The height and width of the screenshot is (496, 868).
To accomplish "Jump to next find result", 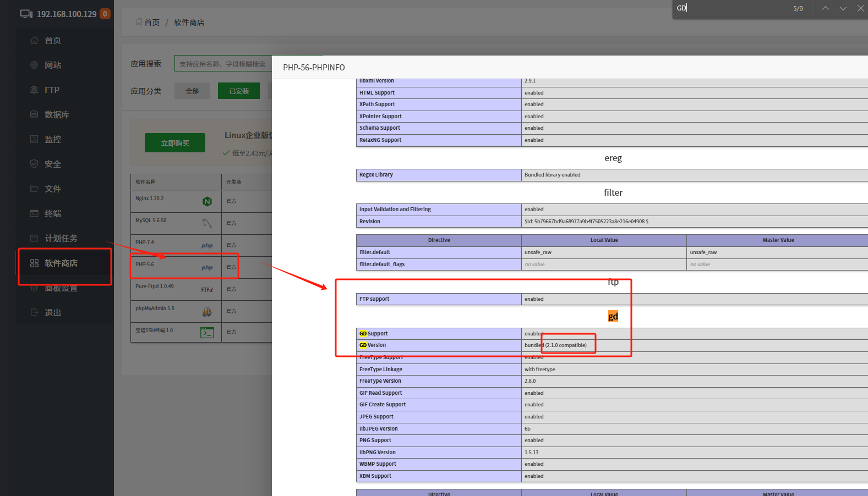I will (843, 8).
